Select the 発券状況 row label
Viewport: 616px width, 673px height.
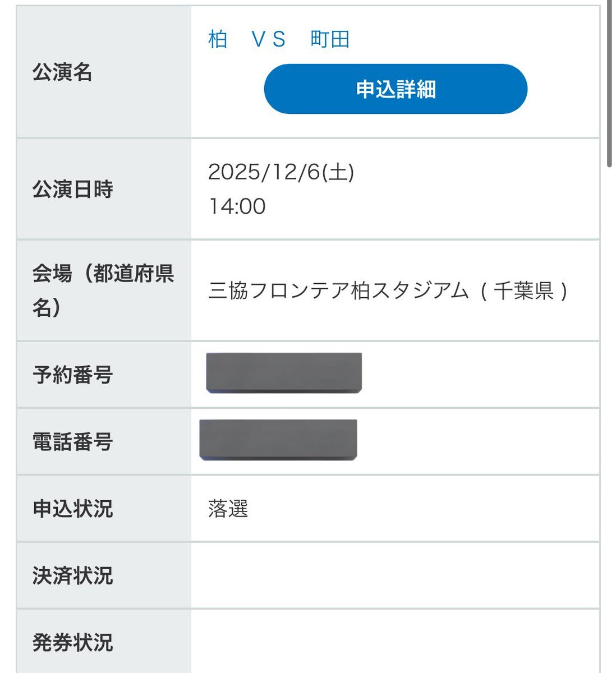(x=73, y=642)
